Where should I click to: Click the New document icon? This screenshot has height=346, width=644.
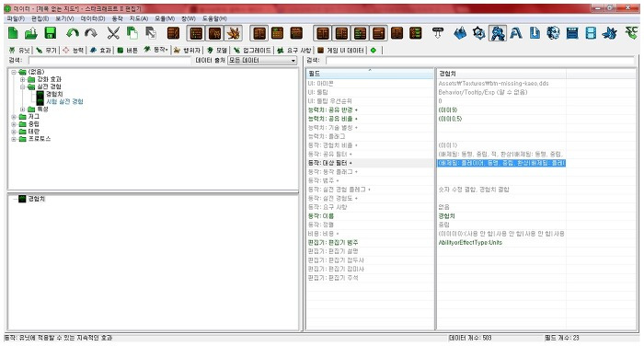pyautogui.click(x=13, y=33)
